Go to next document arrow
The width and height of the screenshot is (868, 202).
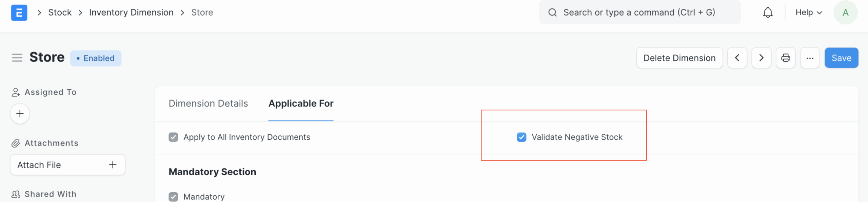click(x=761, y=58)
